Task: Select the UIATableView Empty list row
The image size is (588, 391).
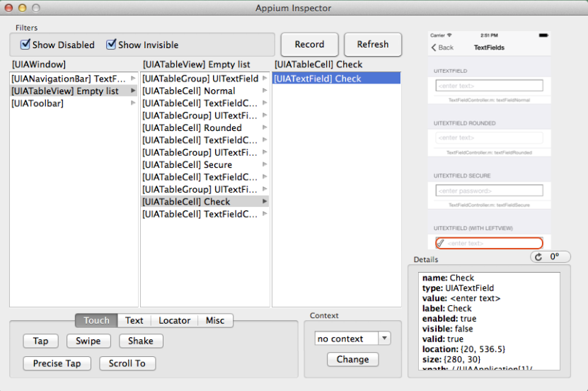Action: coord(74,91)
